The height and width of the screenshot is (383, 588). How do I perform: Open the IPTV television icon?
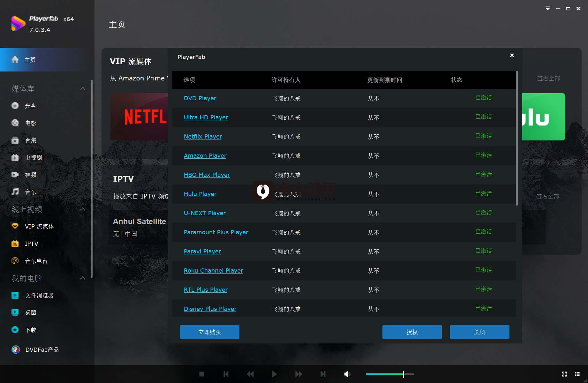(x=15, y=244)
